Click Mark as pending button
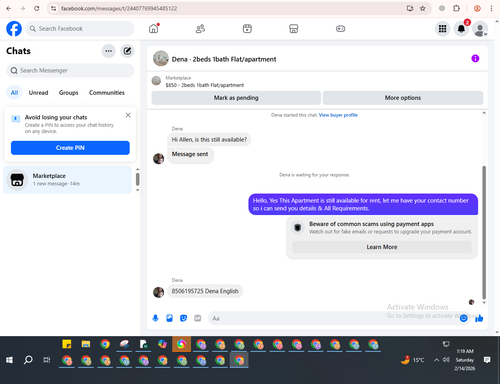This screenshot has width=500, height=384. click(x=236, y=98)
